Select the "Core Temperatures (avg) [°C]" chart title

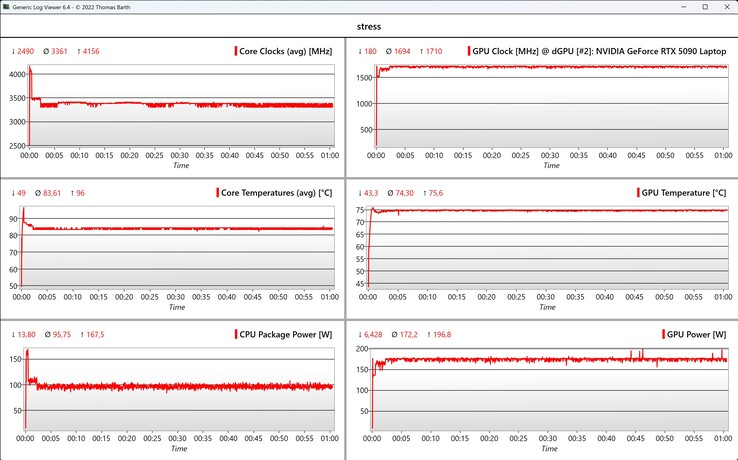(x=277, y=193)
